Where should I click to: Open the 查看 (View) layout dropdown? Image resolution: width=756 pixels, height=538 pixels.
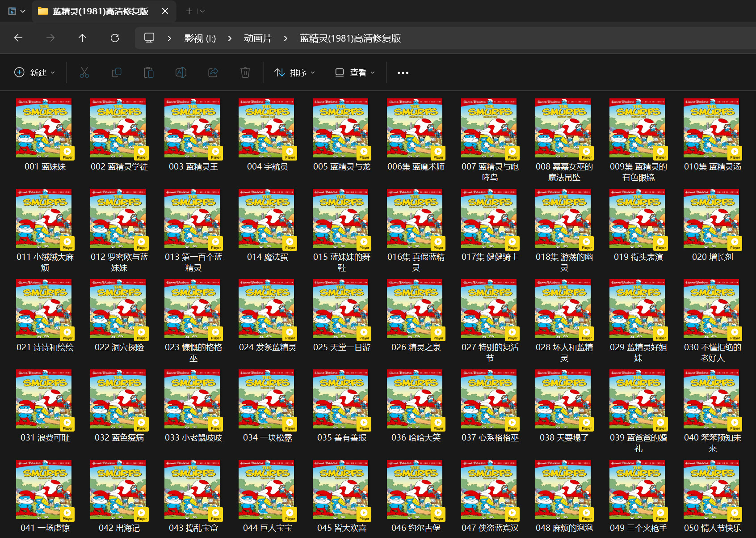coord(355,72)
